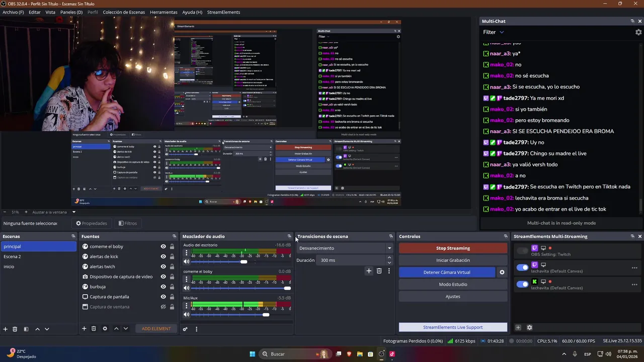
Task: Mute comeme el boby audio speaker icon
Action: (186, 288)
